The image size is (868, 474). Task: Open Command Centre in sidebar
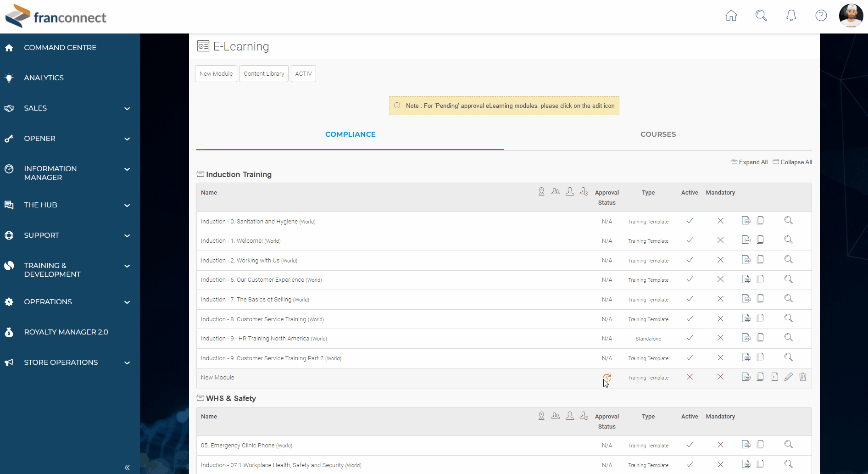coord(60,48)
